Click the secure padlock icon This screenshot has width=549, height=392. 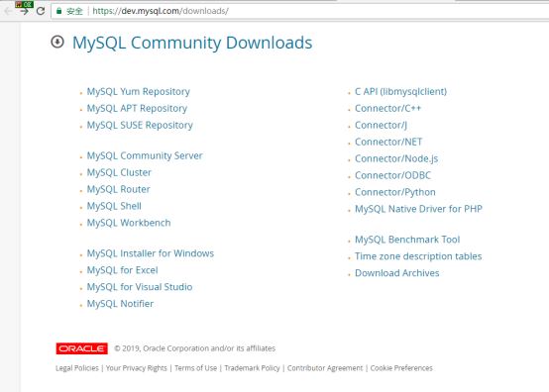[59, 11]
